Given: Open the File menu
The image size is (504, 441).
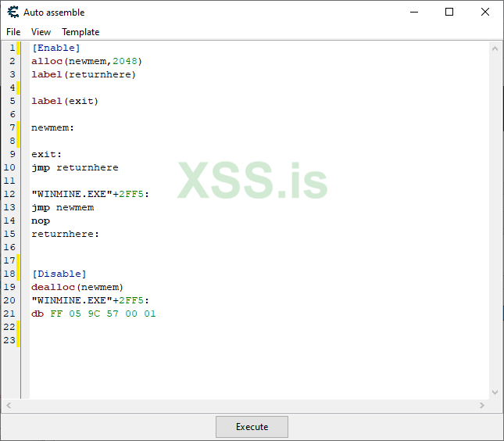Looking at the screenshot, I should (13, 32).
